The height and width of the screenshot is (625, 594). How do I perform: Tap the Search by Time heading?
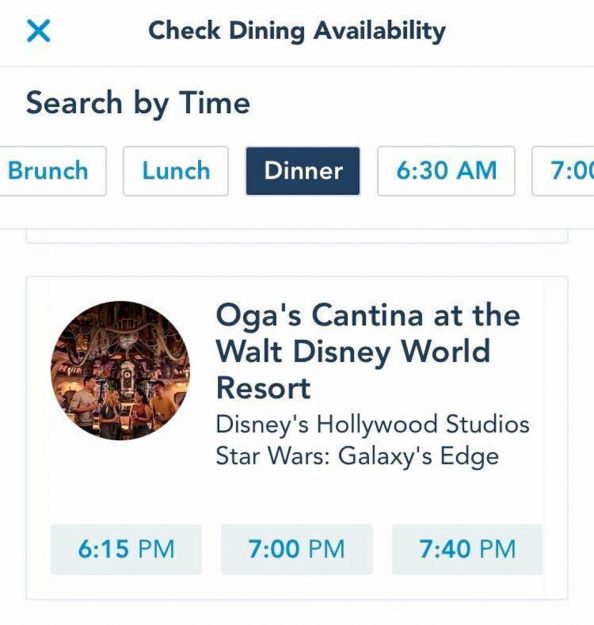click(138, 103)
